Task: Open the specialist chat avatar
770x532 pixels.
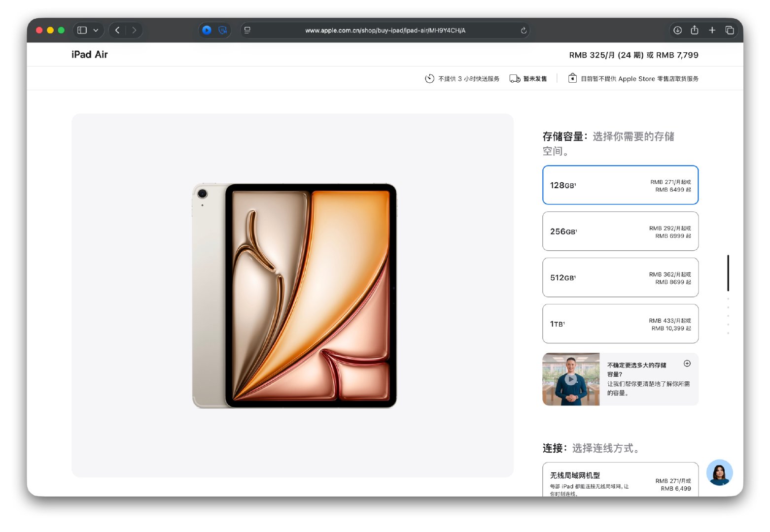Action: click(x=719, y=473)
